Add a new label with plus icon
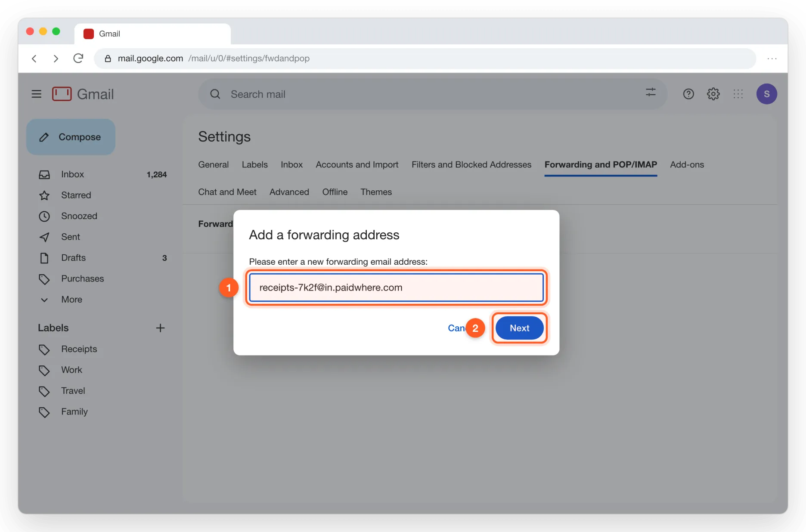 (160, 328)
